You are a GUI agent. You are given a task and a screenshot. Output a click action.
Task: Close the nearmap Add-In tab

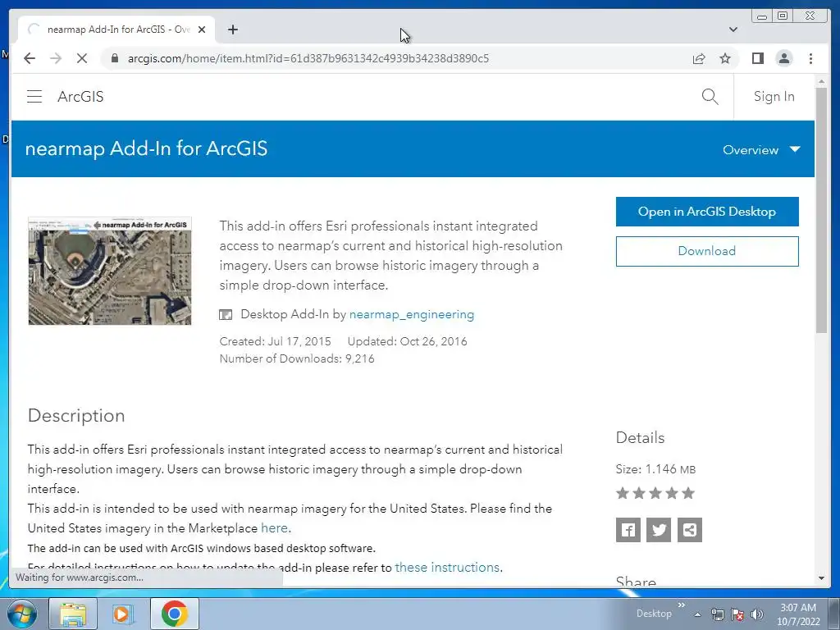click(202, 30)
